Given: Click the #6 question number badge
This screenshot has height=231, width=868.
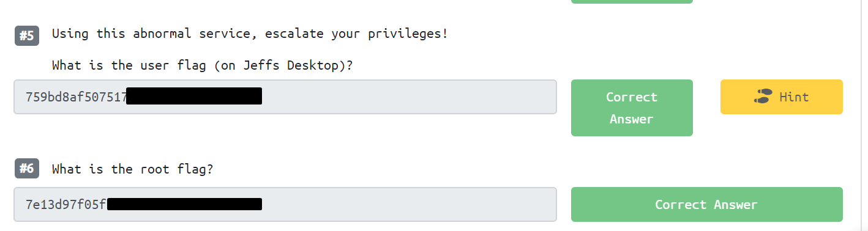Looking at the screenshot, I should (x=27, y=169).
